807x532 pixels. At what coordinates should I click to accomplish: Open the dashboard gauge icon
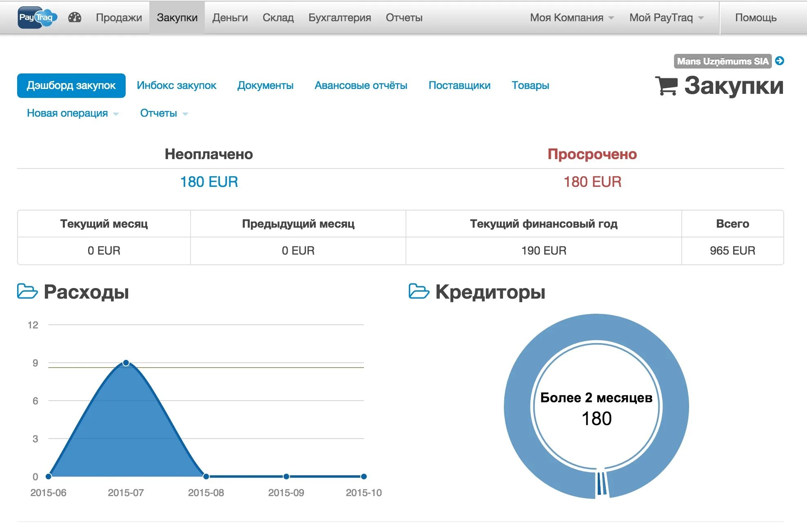click(75, 18)
